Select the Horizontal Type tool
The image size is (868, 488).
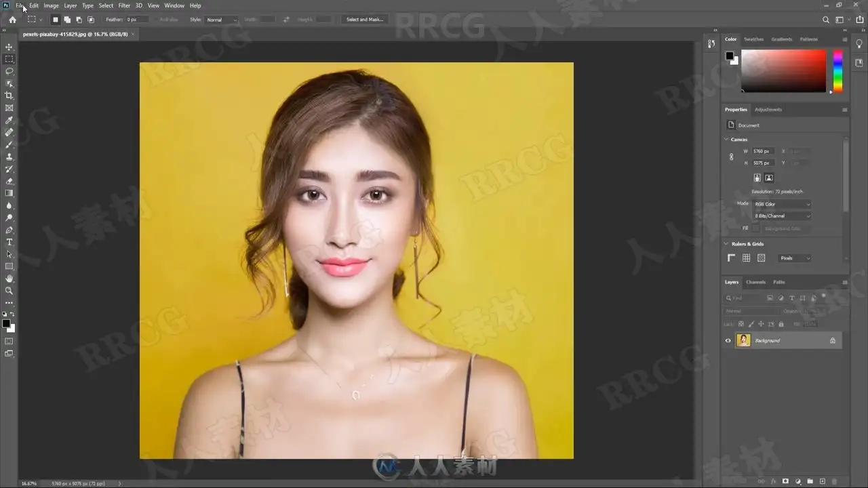click(9, 242)
